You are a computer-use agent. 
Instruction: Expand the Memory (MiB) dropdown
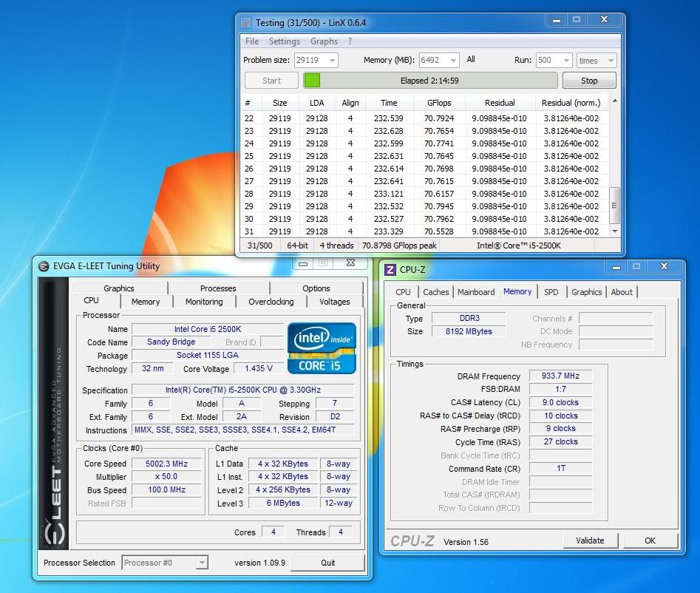coord(453,61)
